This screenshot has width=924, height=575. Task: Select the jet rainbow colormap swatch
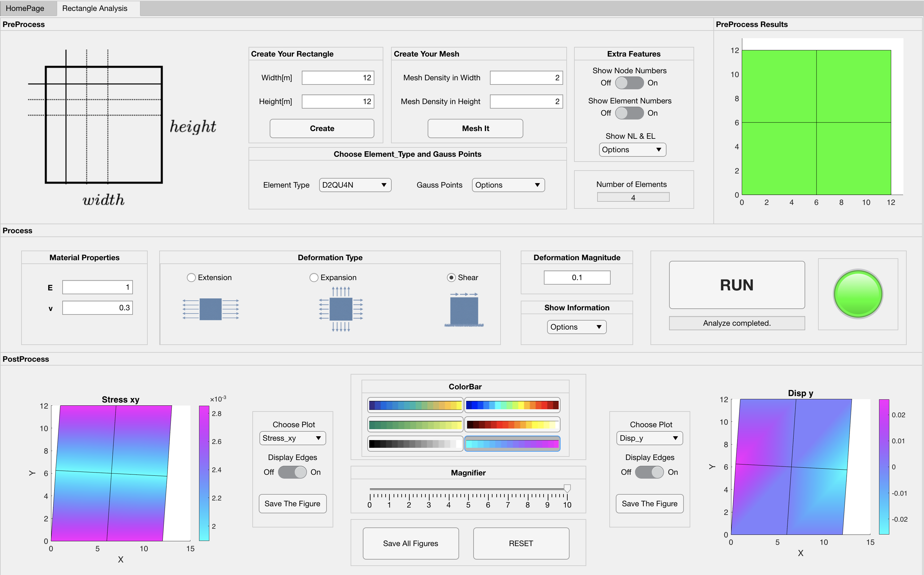512,405
